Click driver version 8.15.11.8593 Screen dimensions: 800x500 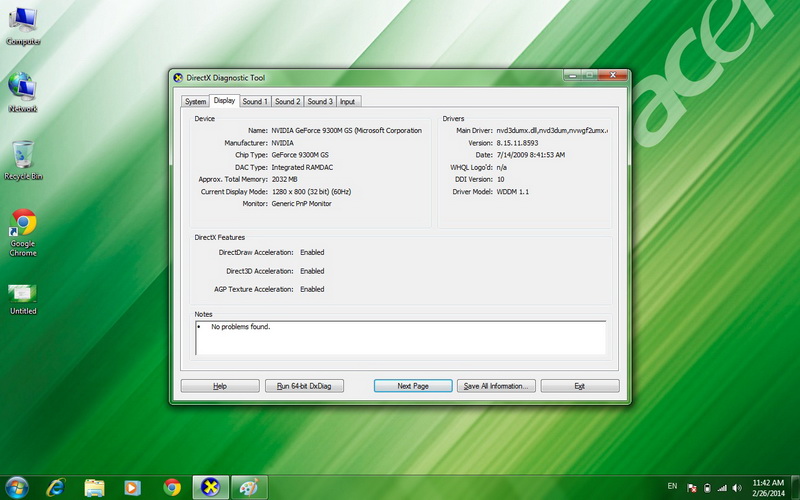click(x=517, y=143)
